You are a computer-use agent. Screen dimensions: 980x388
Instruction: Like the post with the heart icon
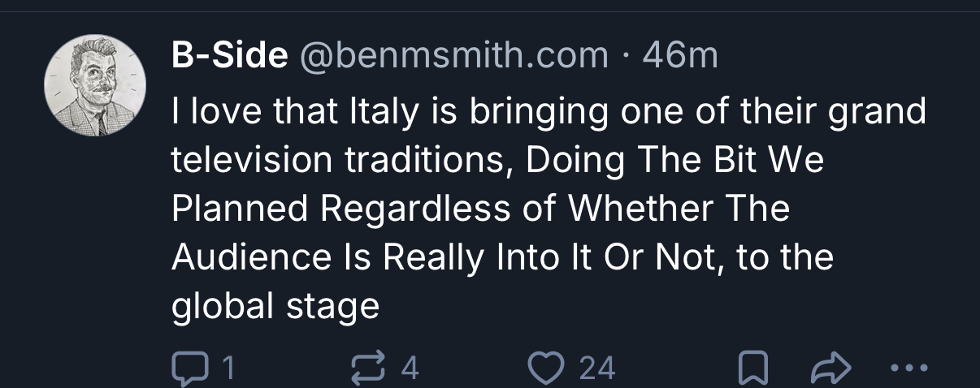(x=544, y=369)
